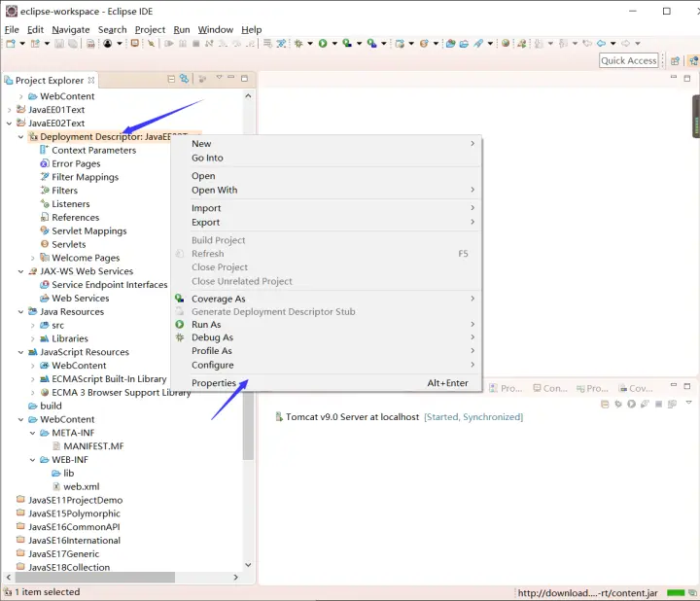The height and width of the screenshot is (601, 700).
Task: Click the Coverage As icon in context menu
Action: pos(180,299)
